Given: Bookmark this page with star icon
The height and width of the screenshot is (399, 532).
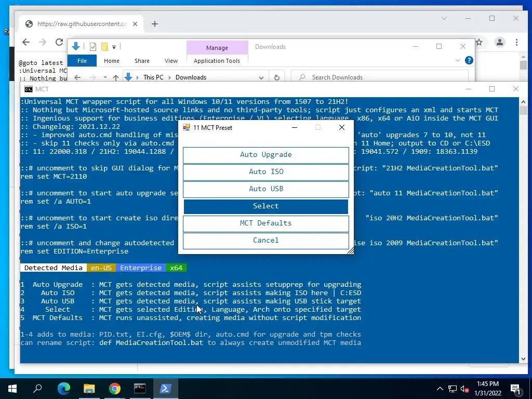Looking at the screenshot, I should pyautogui.click(x=479, y=42).
